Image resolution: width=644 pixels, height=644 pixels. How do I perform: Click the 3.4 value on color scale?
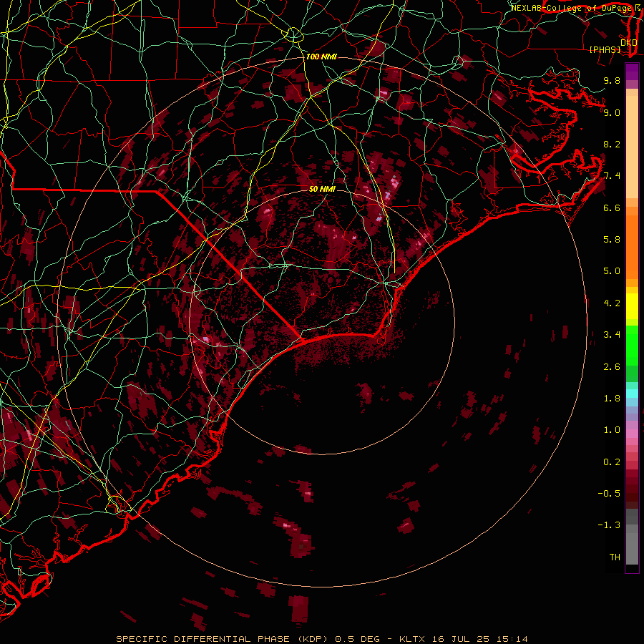[612, 335]
